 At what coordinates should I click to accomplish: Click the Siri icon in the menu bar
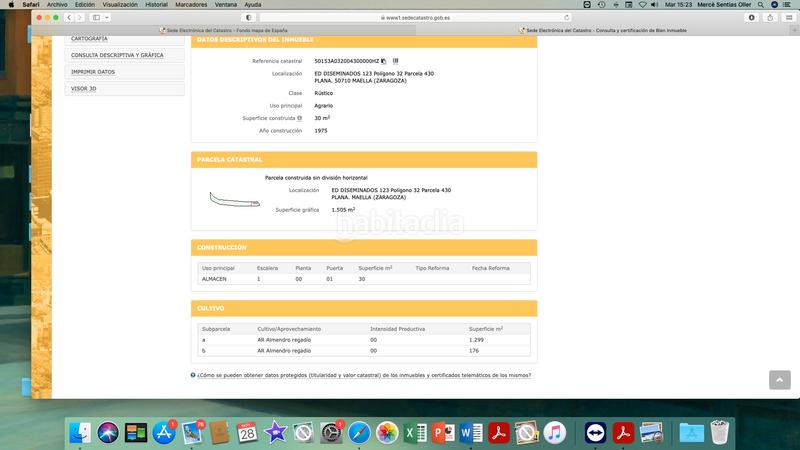coord(774,5)
